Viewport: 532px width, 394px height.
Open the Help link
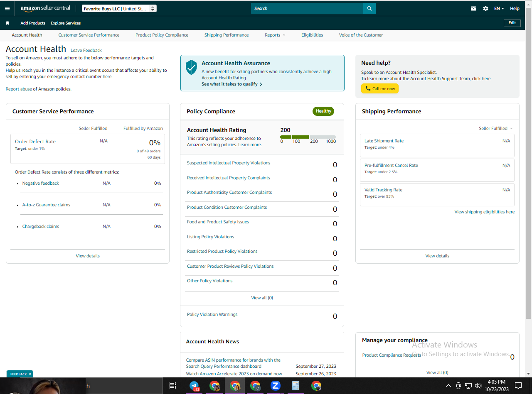point(515,8)
